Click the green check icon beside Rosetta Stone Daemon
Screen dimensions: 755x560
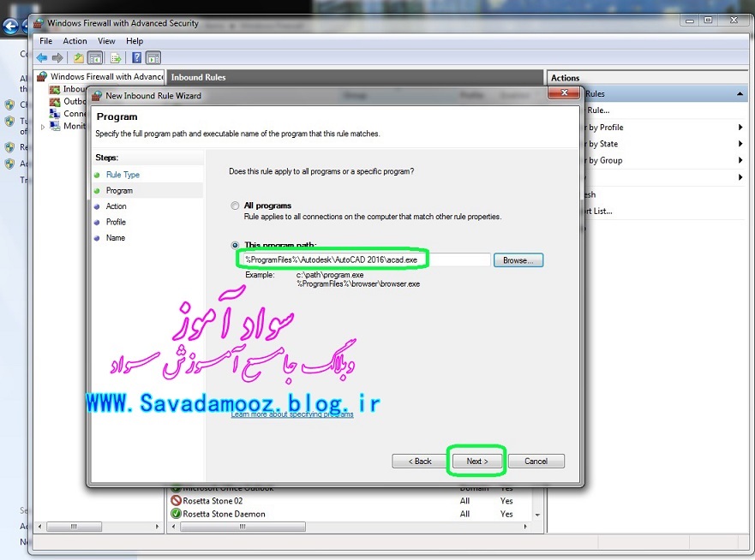177,514
